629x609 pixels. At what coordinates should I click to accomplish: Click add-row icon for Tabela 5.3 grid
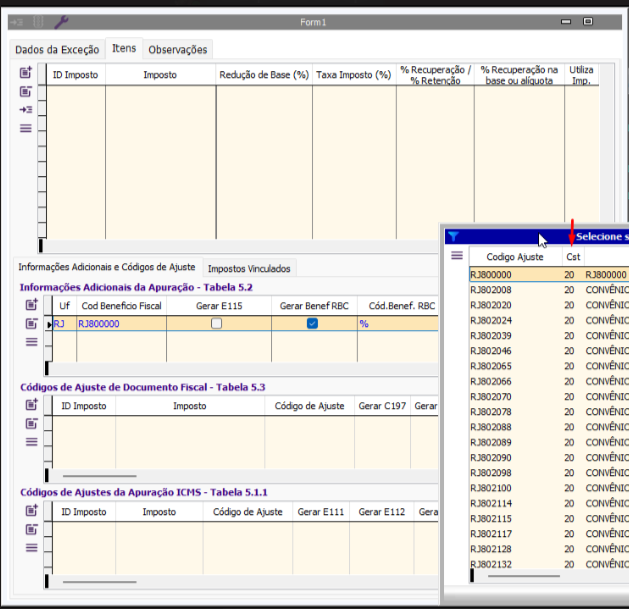(x=31, y=405)
